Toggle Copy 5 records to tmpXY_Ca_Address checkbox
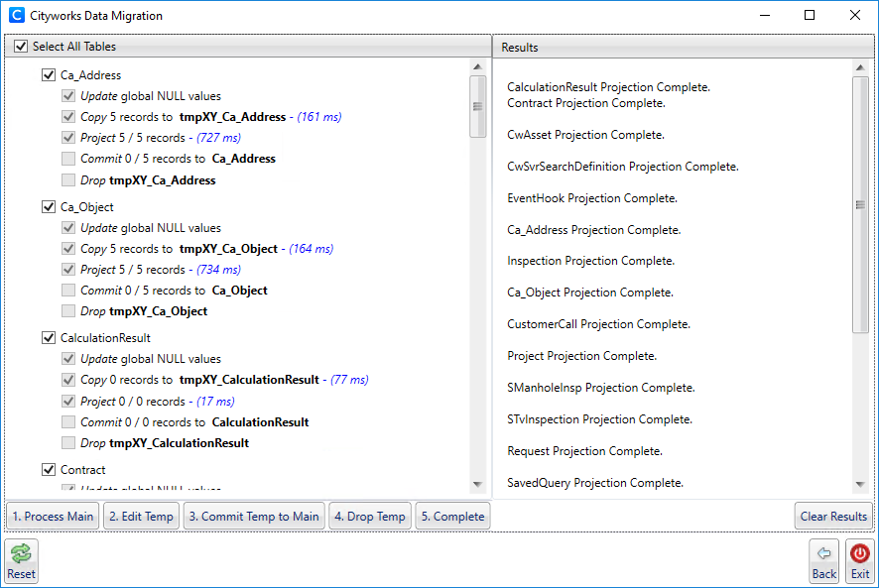 pyautogui.click(x=68, y=117)
